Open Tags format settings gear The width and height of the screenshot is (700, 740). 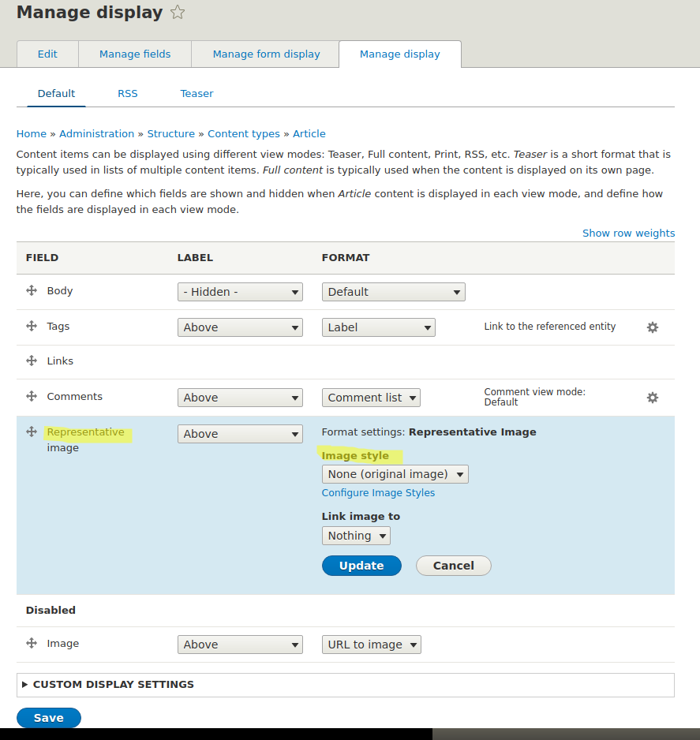pos(653,327)
